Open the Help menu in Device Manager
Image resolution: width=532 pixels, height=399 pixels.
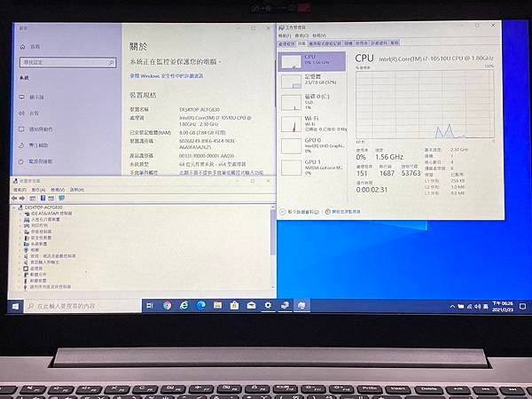tap(77, 190)
